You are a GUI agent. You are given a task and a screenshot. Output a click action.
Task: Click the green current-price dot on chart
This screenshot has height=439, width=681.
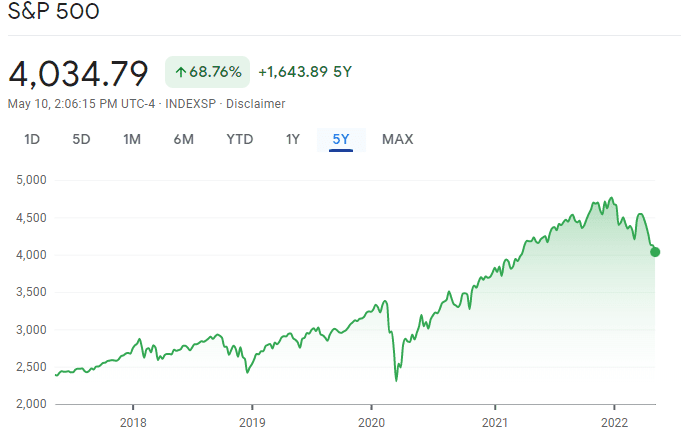[x=655, y=252]
